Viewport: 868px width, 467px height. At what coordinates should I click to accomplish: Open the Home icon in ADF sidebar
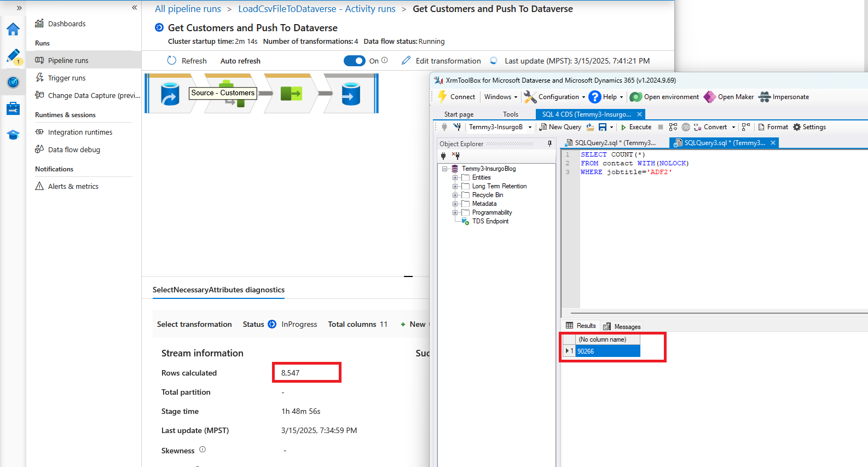coord(13,30)
